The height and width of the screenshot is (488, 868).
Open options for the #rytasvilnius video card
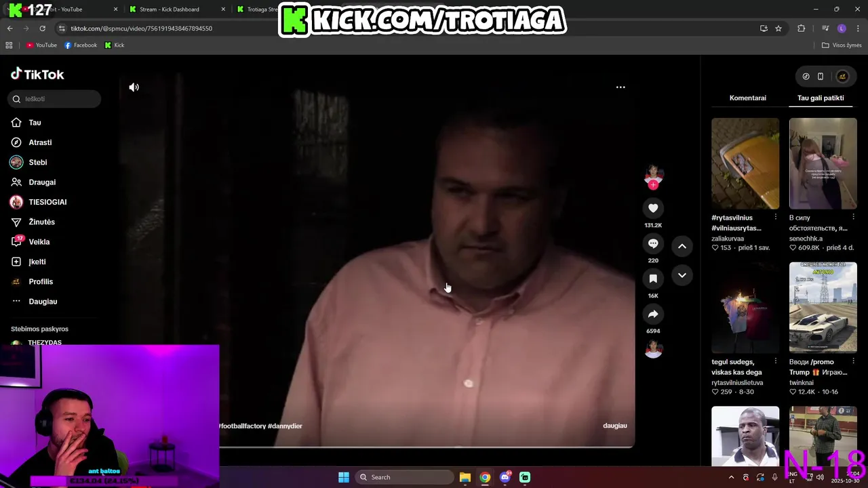tap(776, 217)
